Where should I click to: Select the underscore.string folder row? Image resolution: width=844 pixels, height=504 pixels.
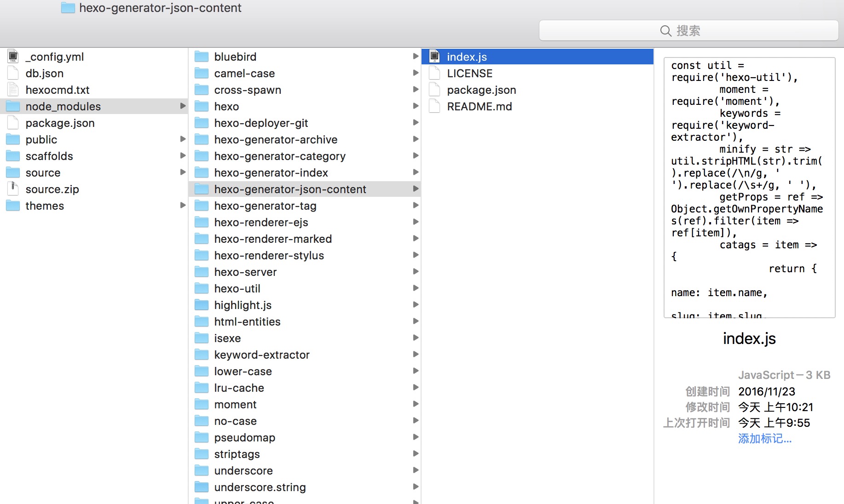(305, 487)
